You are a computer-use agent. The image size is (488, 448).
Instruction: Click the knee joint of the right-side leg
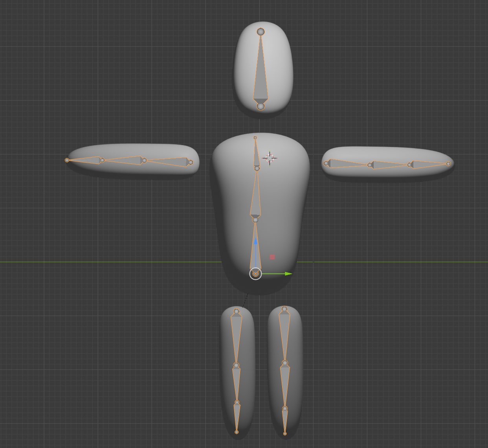pos(285,363)
